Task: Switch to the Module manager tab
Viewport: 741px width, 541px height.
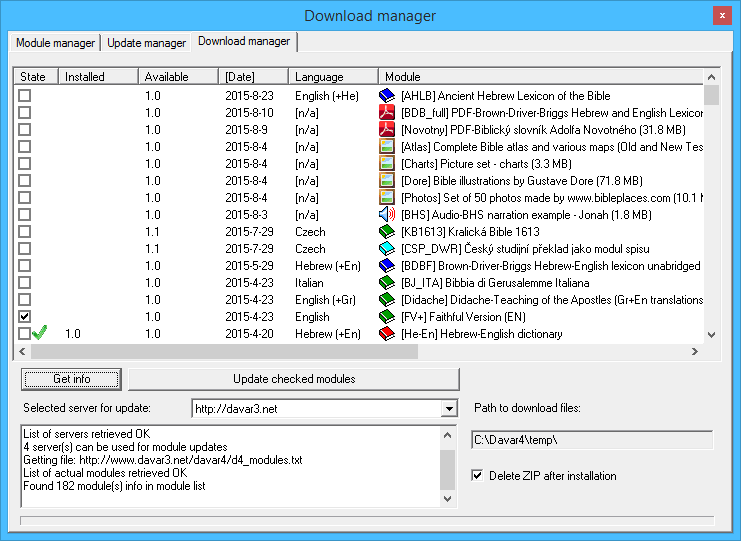Action: pos(56,43)
